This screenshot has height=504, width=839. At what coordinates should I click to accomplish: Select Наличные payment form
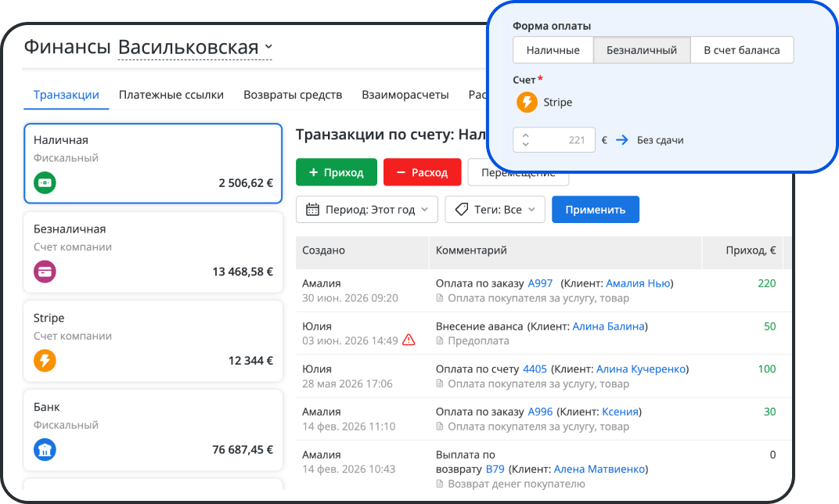coord(553,50)
